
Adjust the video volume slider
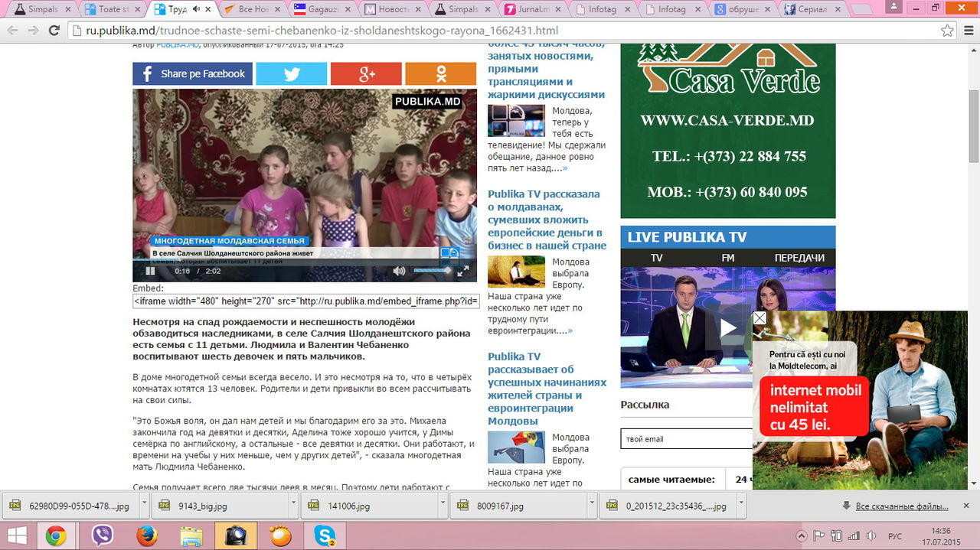coord(433,271)
